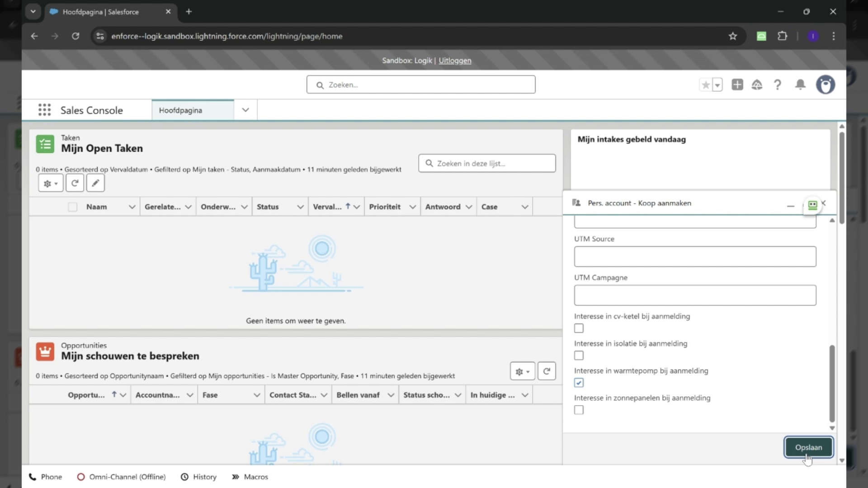Click the pencil edit icon under Mijn Open Taken

(x=95, y=183)
